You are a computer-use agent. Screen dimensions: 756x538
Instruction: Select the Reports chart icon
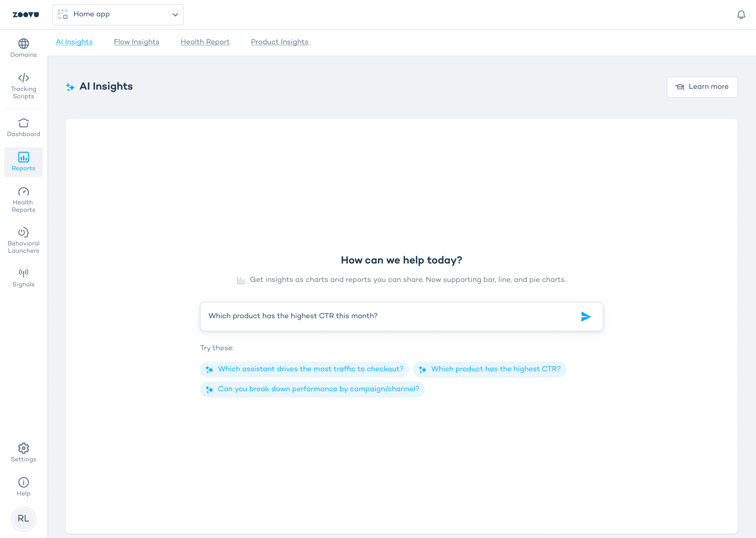pos(23,157)
